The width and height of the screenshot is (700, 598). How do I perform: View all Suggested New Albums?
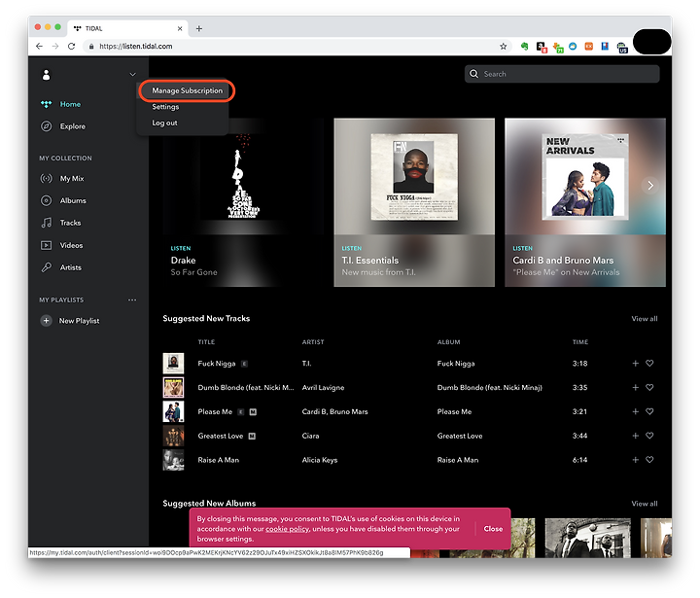pyautogui.click(x=645, y=504)
